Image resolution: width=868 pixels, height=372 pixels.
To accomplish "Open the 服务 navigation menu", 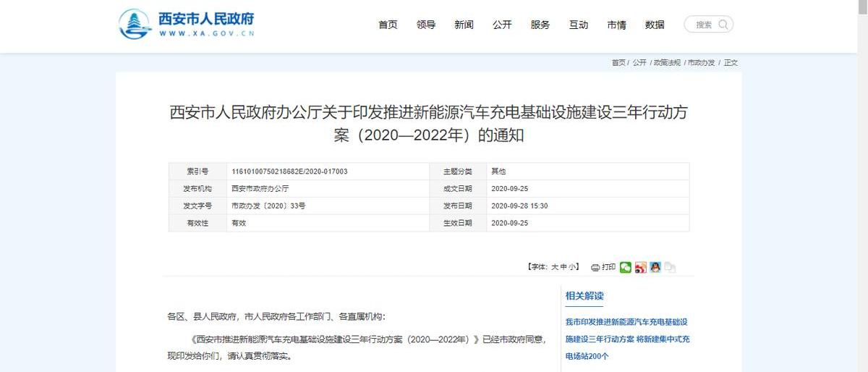I will coord(540,25).
